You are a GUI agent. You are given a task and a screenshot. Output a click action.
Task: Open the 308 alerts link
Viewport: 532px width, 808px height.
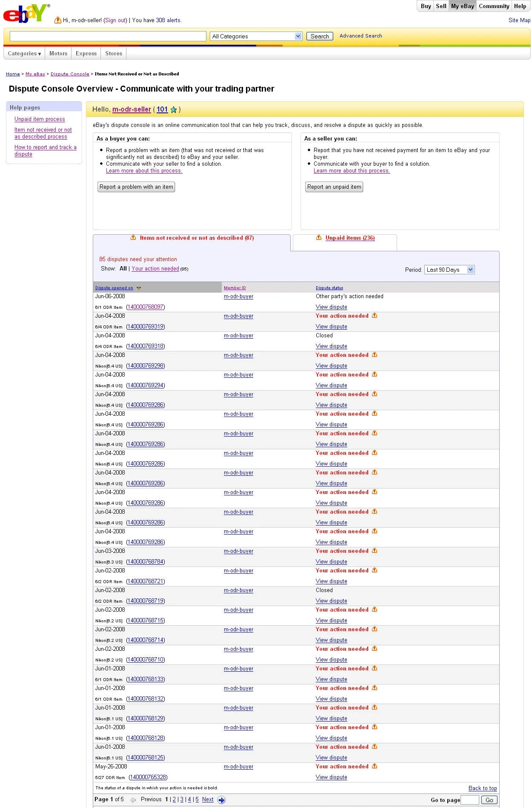point(168,20)
